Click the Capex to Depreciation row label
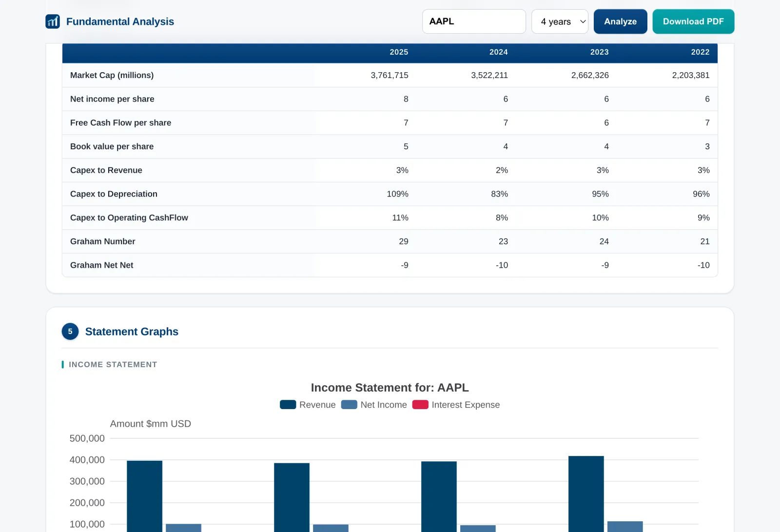Image resolution: width=780 pixels, height=532 pixels. (114, 194)
